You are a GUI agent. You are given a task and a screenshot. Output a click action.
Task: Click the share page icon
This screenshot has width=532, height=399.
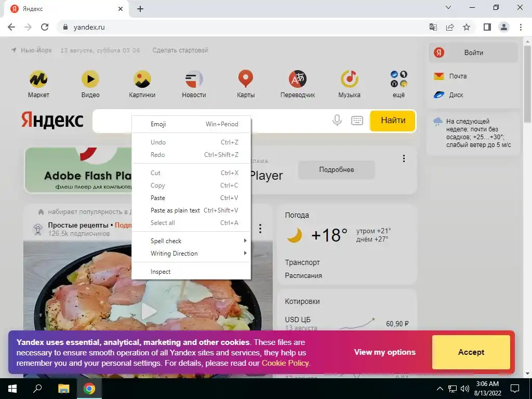coord(450,27)
